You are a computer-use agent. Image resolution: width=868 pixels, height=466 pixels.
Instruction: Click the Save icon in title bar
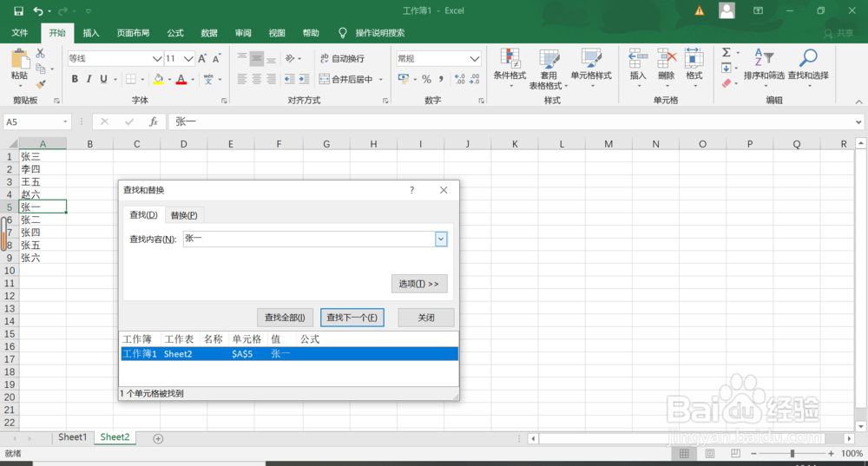click(x=18, y=10)
